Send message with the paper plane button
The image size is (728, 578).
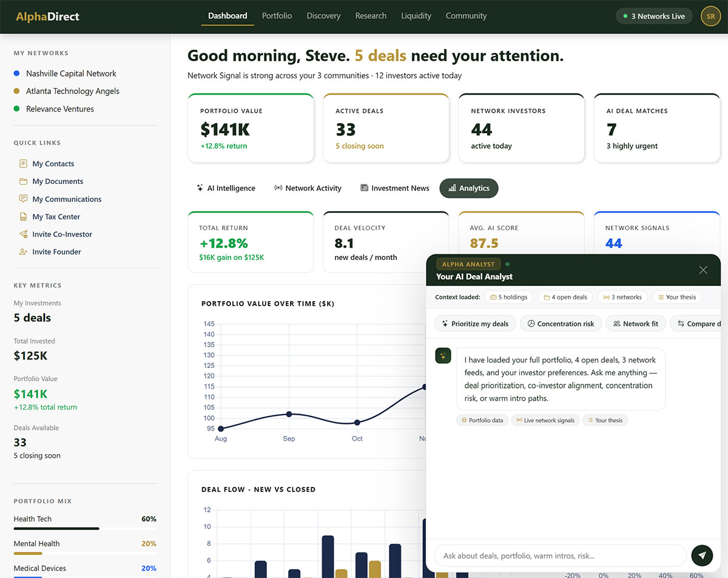click(x=703, y=556)
